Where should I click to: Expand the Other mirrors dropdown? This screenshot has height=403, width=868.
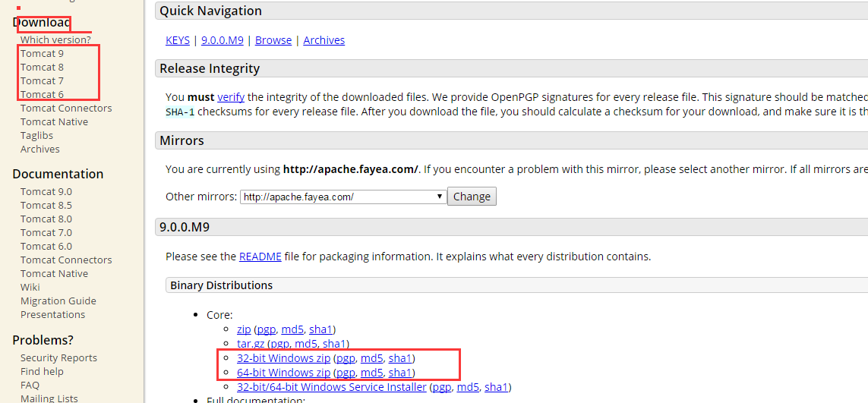coord(343,197)
